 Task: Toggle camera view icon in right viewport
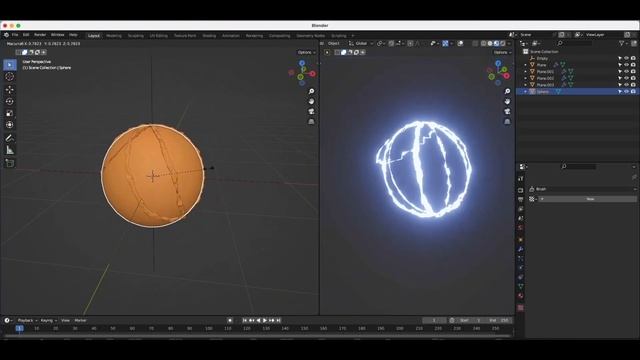pos(507,111)
